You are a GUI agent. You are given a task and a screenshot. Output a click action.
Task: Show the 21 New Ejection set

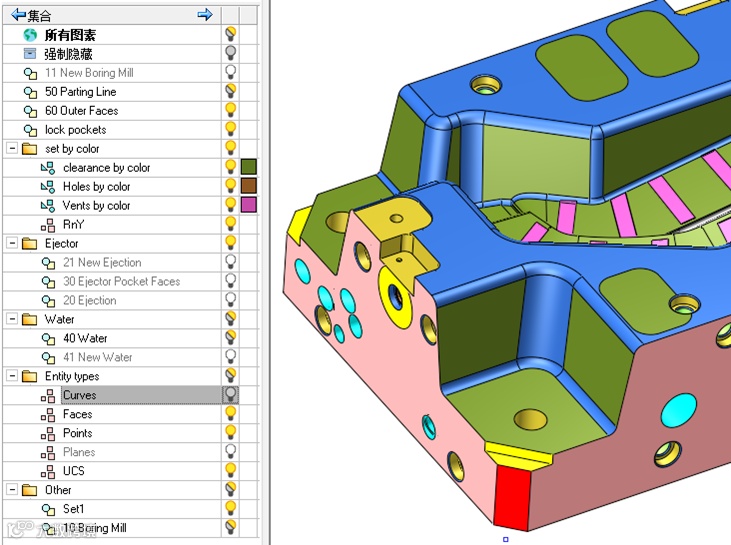pos(230,262)
